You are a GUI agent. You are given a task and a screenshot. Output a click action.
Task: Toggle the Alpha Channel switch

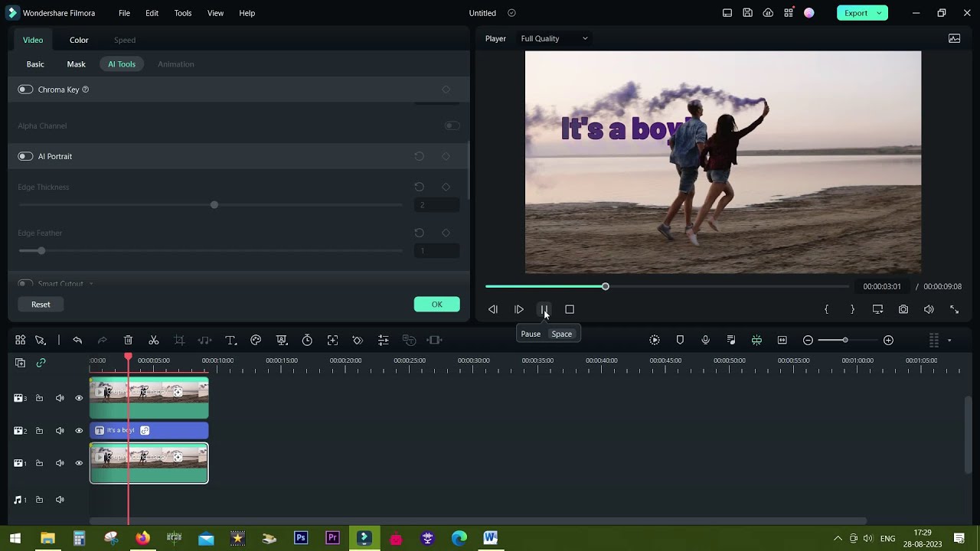tap(452, 126)
